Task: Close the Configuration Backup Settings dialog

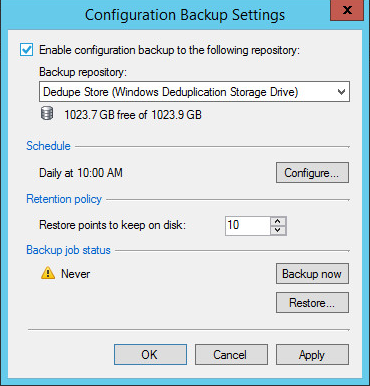Action: tap(347, 10)
